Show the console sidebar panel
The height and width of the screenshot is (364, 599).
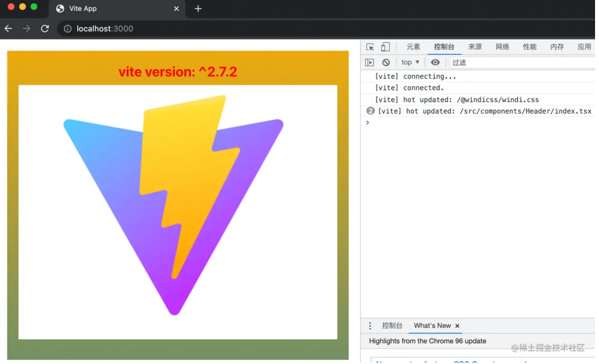coord(369,63)
